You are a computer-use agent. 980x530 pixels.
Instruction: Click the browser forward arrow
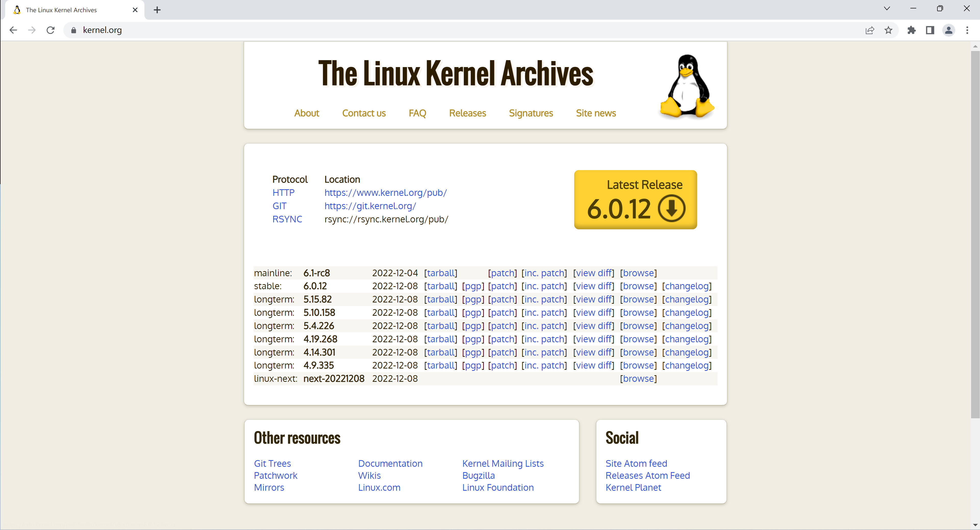[32, 30]
